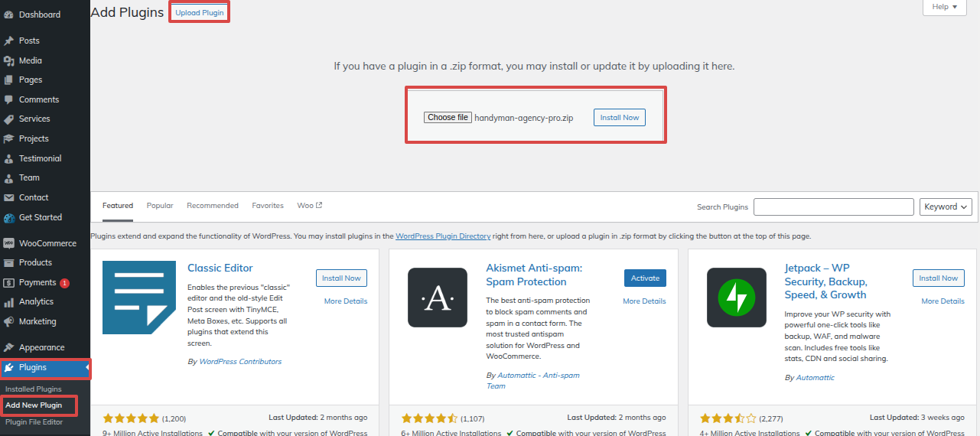Screen dimensions: 980x436
Task: Open the Jetpack plugin title link
Action: tap(825, 281)
